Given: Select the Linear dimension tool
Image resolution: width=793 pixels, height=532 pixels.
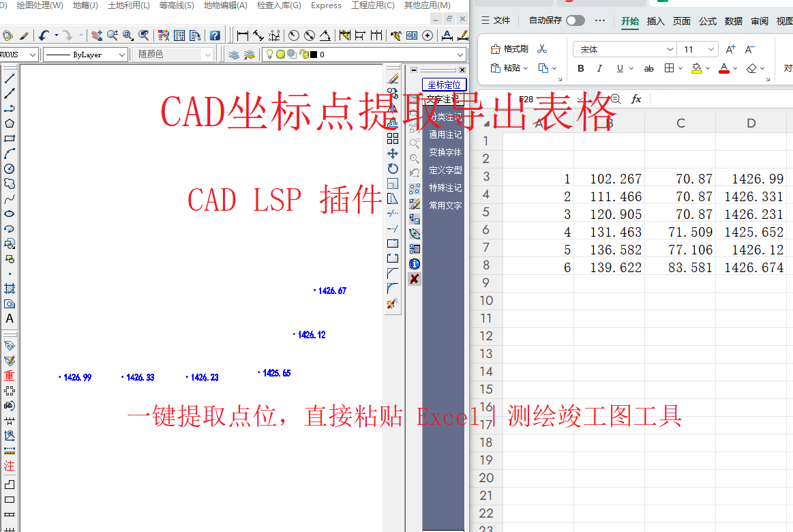Looking at the screenshot, I should (242, 35).
